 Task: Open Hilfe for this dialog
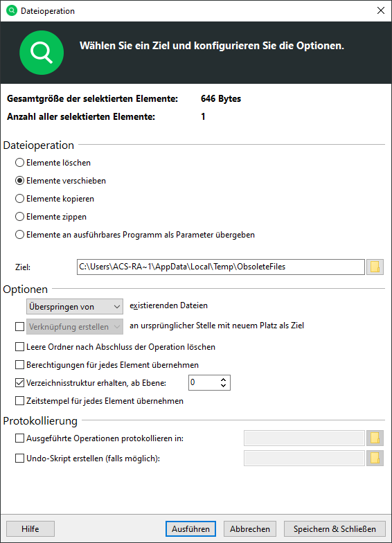click(x=30, y=529)
